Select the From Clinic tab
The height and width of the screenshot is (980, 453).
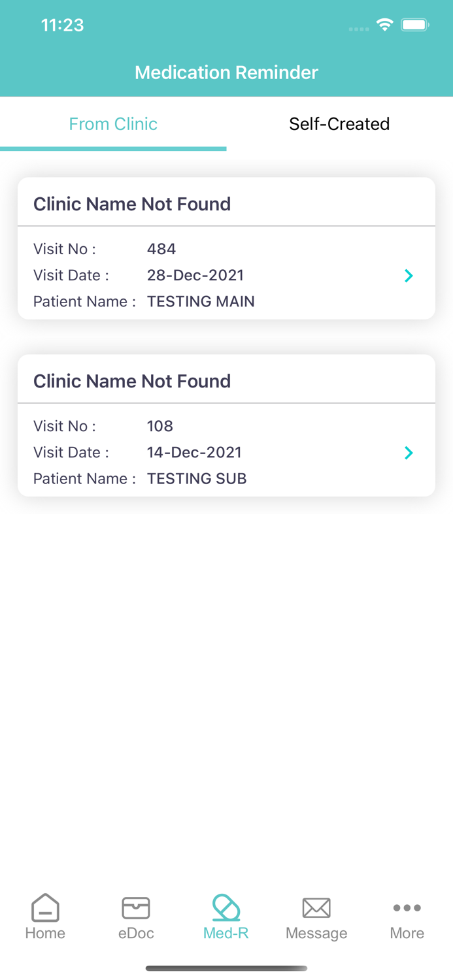pyautogui.click(x=113, y=124)
